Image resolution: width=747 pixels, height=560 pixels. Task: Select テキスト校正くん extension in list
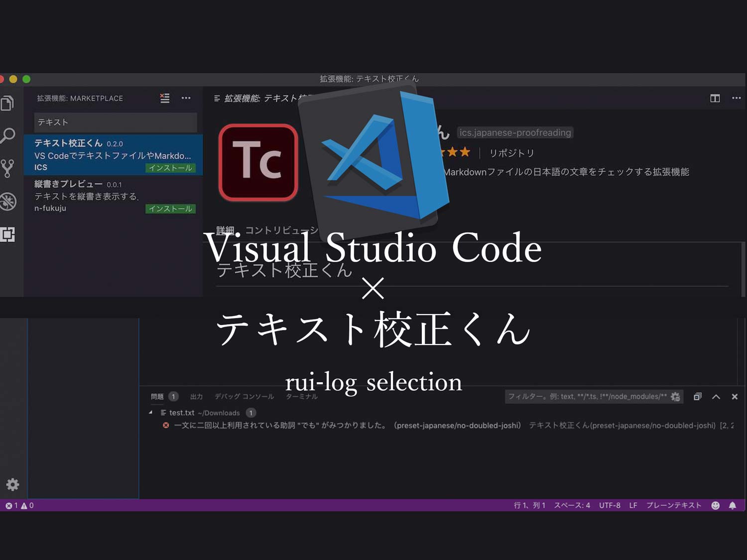click(x=113, y=155)
